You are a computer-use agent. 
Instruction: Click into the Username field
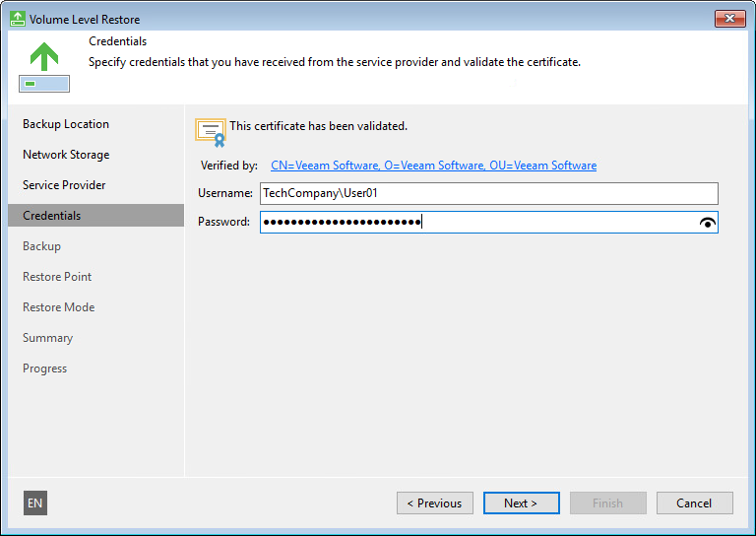pyautogui.click(x=489, y=193)
